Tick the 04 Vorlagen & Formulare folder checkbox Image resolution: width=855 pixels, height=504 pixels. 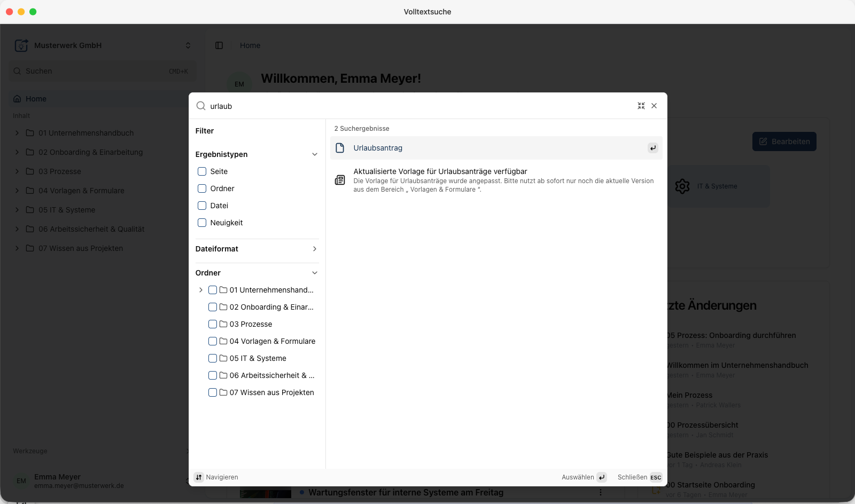pyautogui.click(x=213, y=341)
